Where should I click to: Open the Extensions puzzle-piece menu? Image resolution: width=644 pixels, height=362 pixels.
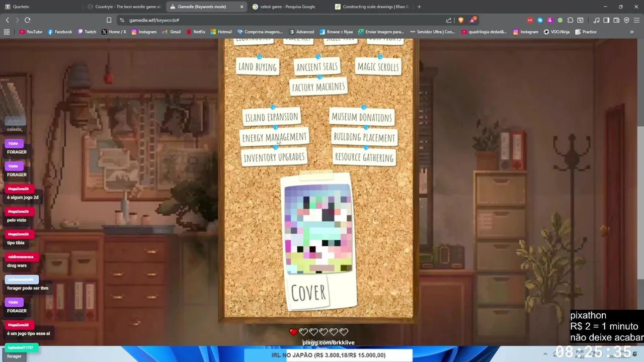[x=570, y=20]
